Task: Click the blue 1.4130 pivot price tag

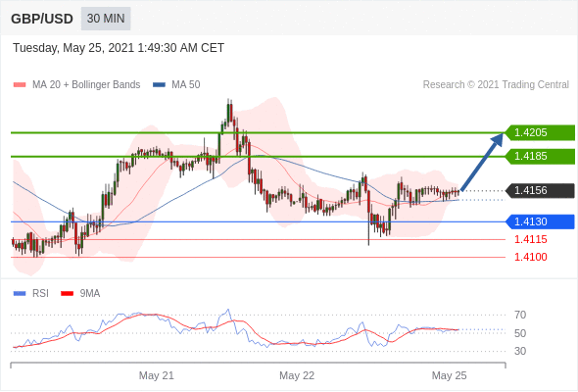Action: [x=540, y=222]
